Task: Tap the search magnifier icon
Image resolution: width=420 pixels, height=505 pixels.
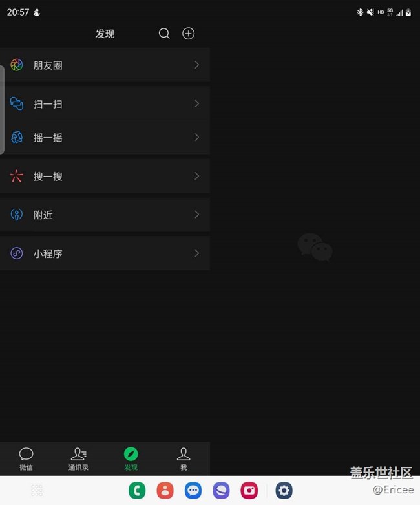Action: point(164,34)
